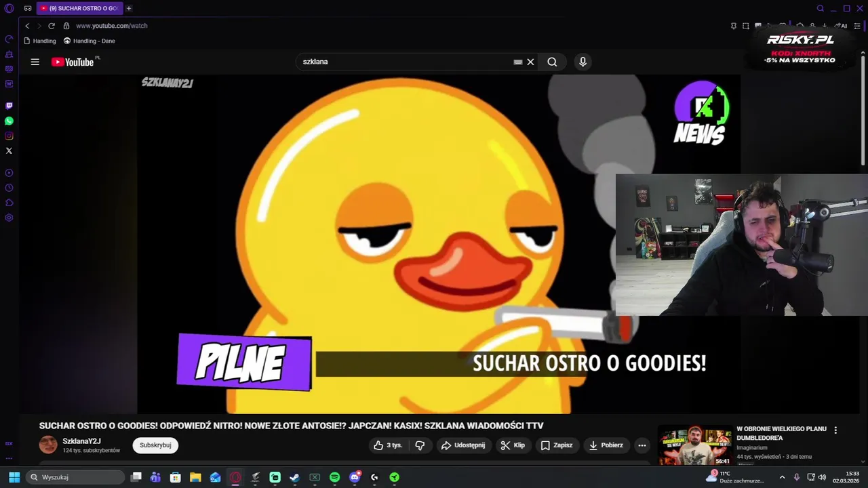Open the YouTube hamburger guide menu
The width and height of the screenshot is (868, 488).
pos(35,62)
